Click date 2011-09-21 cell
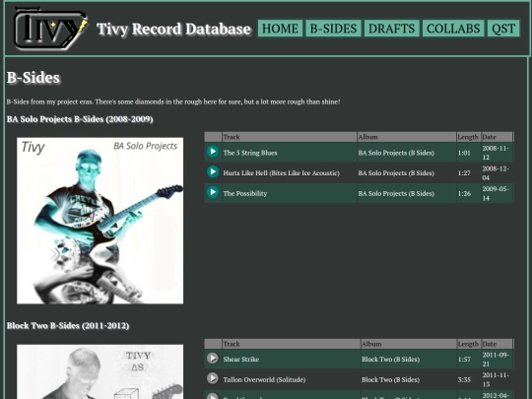The image size is (532, 399). pyautogui.click(x=496, y=360)
